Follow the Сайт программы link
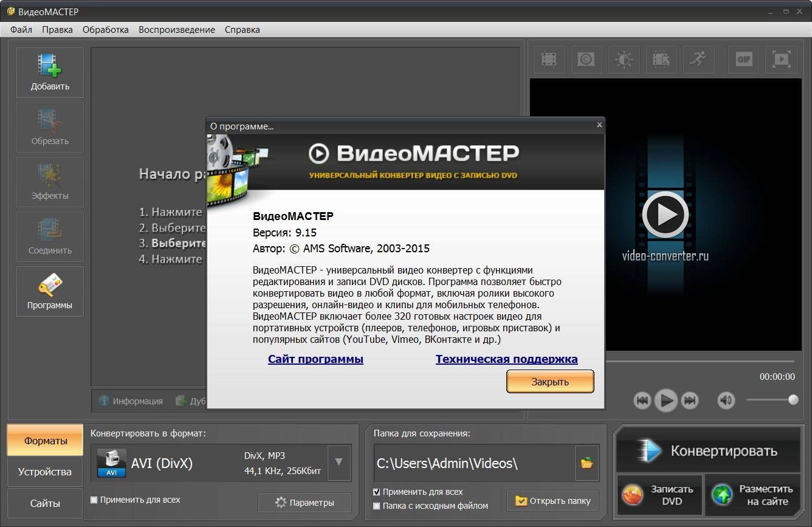Image resolution: width=812 pixels, height=527 pixels. [x=315, y=359]
